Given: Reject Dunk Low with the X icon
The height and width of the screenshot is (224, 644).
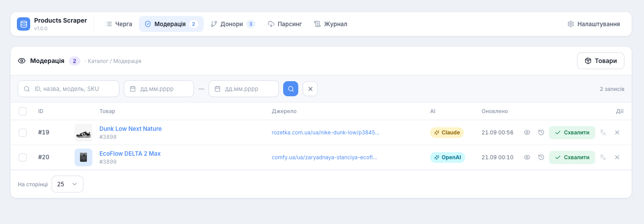Looking at the screenshot, I should (617, 133).
